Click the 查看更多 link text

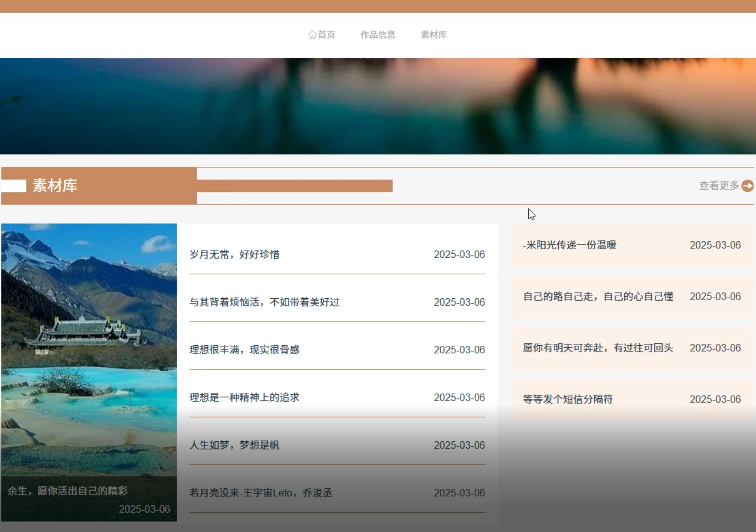(x=719, y=186)
